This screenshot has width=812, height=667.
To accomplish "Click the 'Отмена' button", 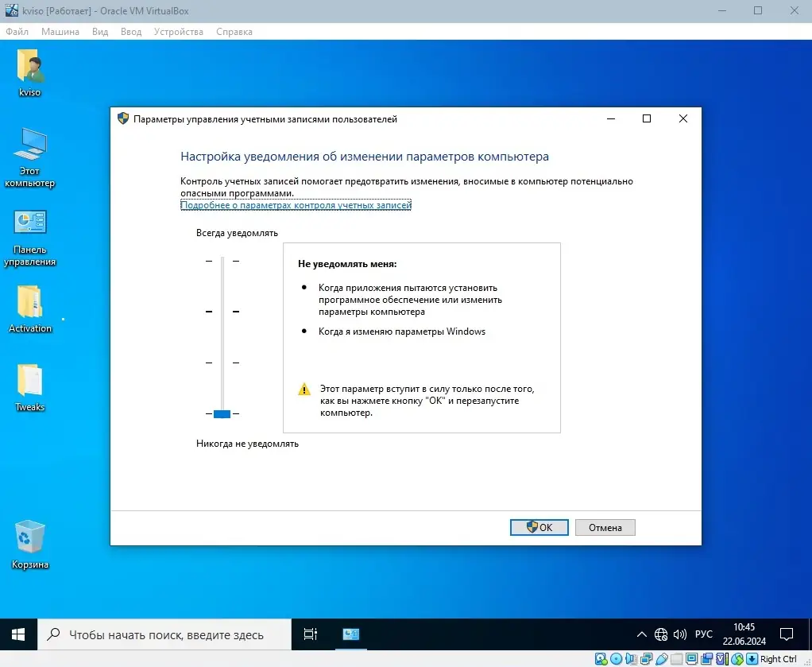I will tap(605, 528).
